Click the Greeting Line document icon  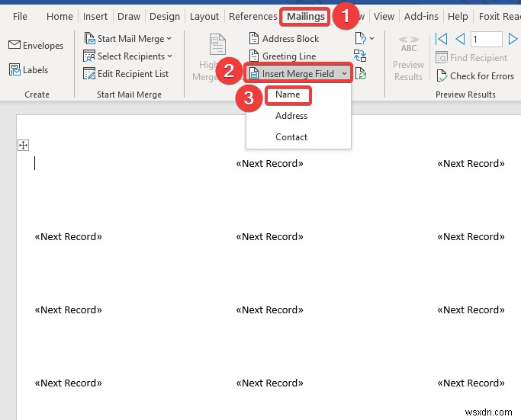[254, 56]
